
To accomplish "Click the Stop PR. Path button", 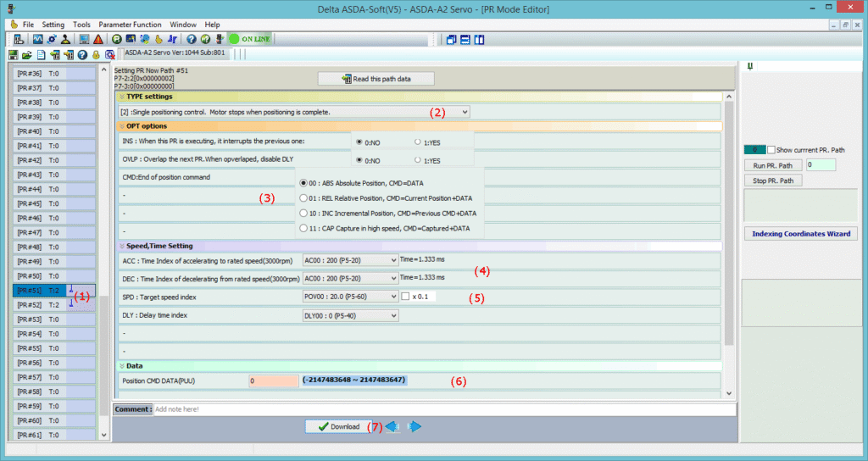I will pos(773,181).
